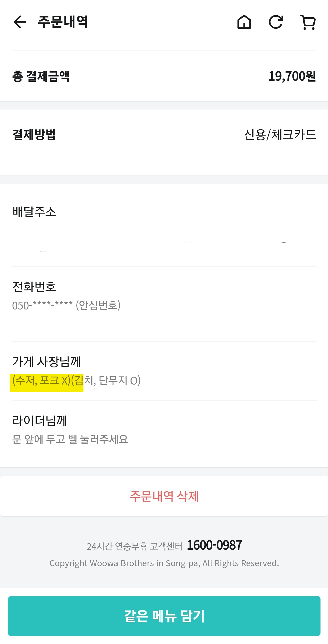
Task: Click the 가게 사장님께 heading
Action: (x=47, y=361)
